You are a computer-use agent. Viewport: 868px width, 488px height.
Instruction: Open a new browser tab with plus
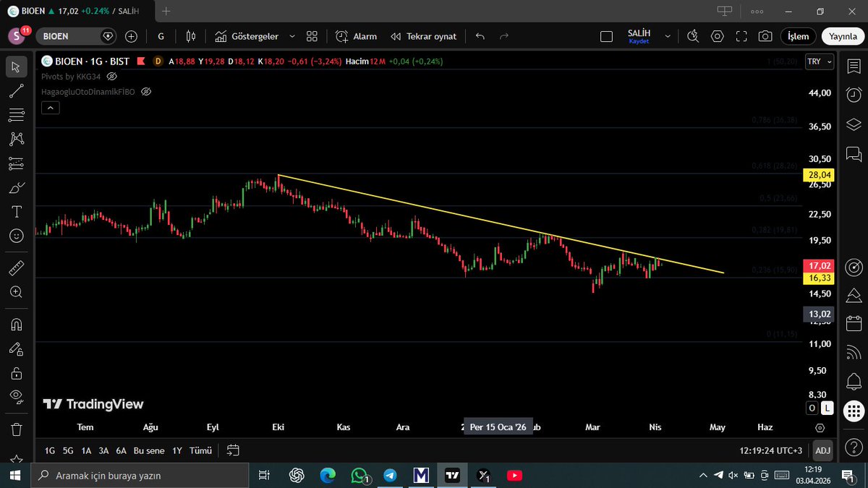[x=167, y=12]
